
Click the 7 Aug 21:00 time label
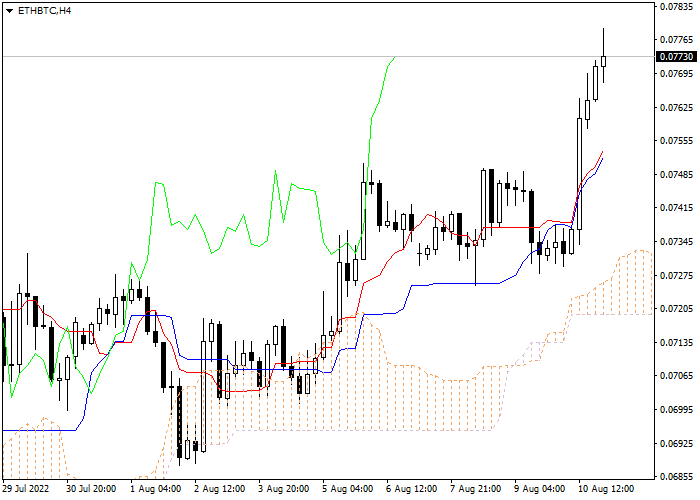point(476,489)
